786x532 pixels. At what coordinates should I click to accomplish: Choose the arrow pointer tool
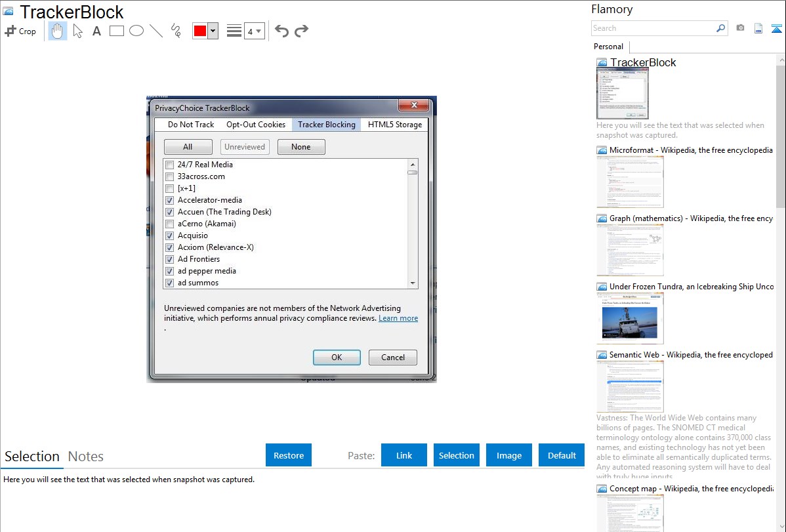click(77, 31)
